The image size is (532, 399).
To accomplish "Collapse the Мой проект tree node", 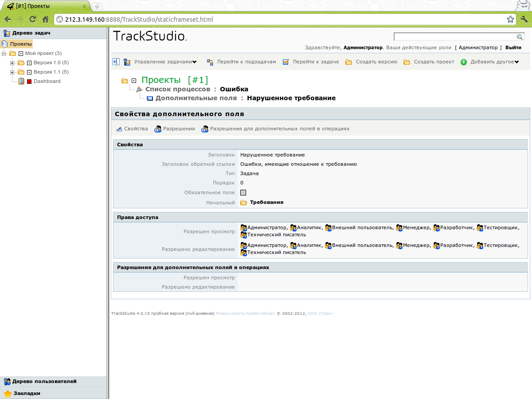I will pyautogui.click(x=4, y=53).
